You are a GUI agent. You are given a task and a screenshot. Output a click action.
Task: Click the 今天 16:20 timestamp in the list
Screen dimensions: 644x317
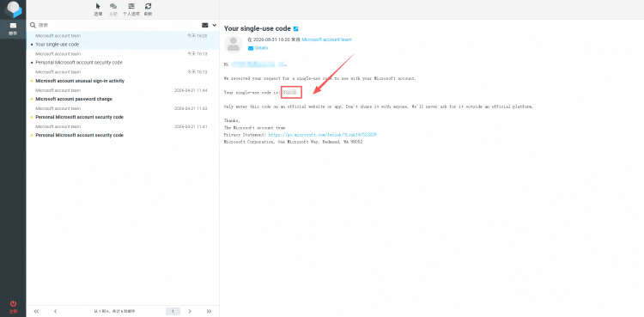click(197, 36)
